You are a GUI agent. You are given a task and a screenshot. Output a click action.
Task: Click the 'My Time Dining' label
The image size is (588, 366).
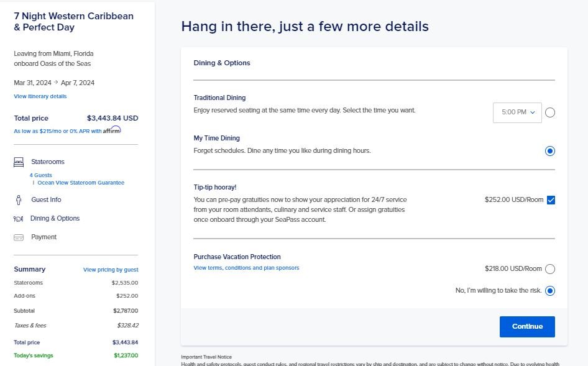click(x=216, y=139)
